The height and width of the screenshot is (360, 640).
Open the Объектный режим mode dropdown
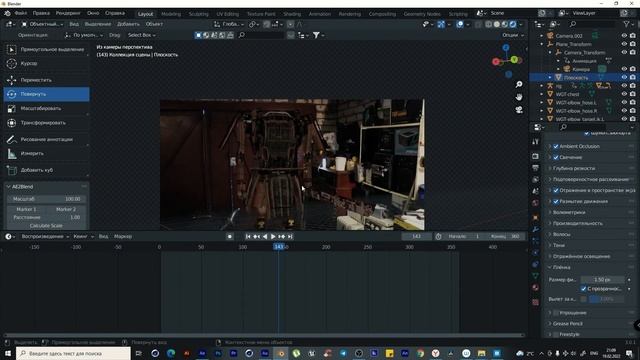pos(42,24)
